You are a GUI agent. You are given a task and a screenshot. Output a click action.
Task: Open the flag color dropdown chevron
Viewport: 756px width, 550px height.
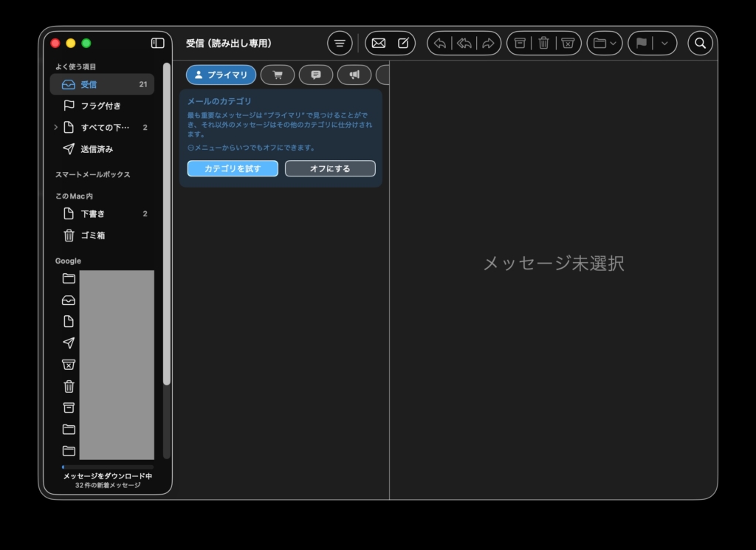[664, 43]
